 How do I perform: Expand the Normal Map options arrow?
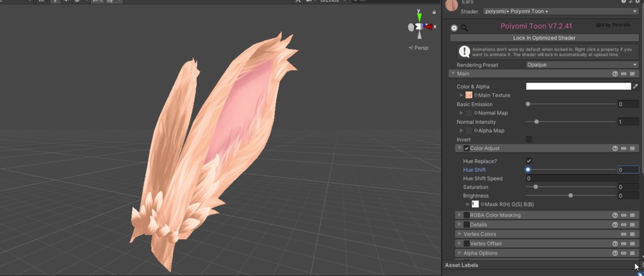[461, 113]
